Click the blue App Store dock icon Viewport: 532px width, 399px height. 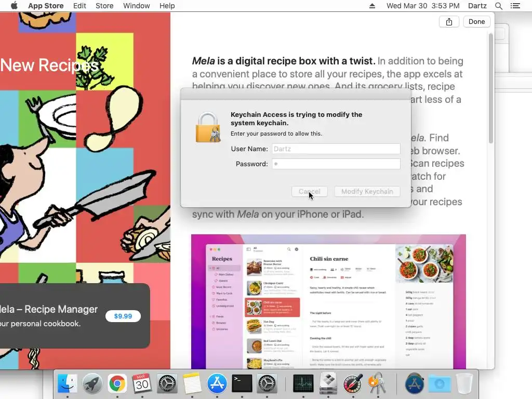coord(217,383)
